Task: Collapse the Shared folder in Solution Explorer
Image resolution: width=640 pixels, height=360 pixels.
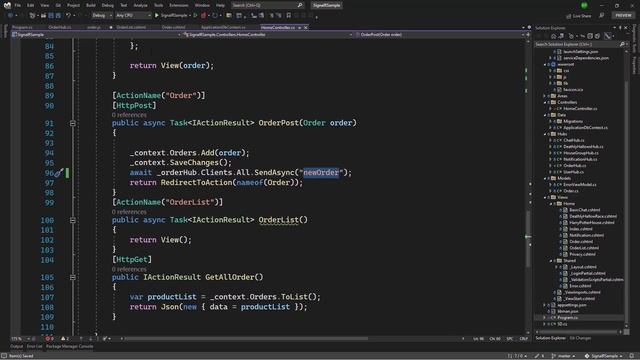Action: tap(551, 261)
